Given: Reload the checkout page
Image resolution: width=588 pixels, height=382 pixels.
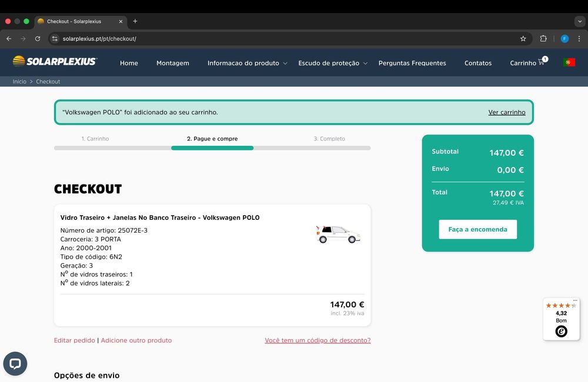Looking at the screenshot, I should coord(38,39).
